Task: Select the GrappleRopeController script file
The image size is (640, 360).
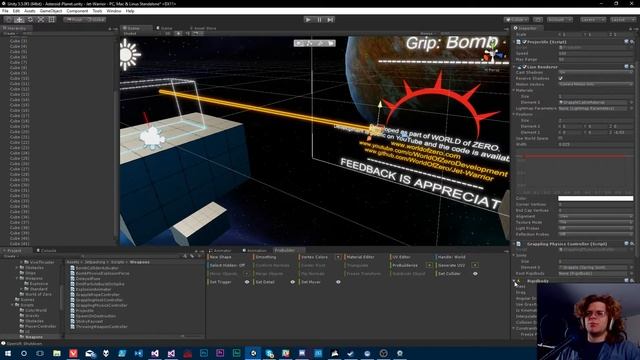Action: [98, 294]
